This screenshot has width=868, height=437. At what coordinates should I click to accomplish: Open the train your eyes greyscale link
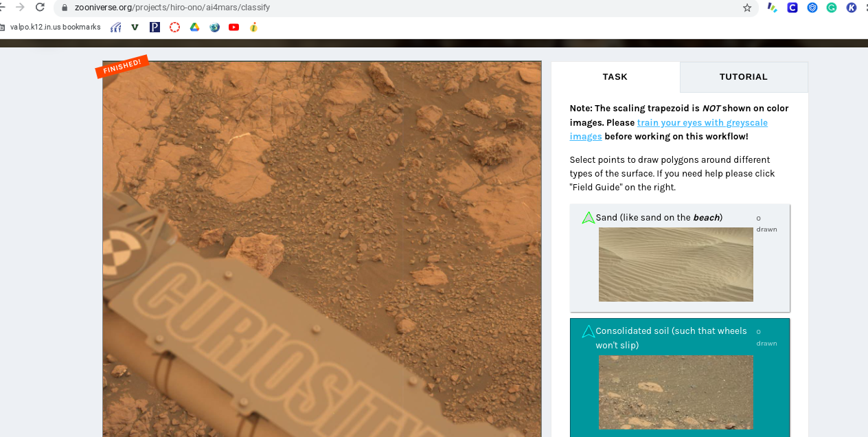click(x=668, y=129)
